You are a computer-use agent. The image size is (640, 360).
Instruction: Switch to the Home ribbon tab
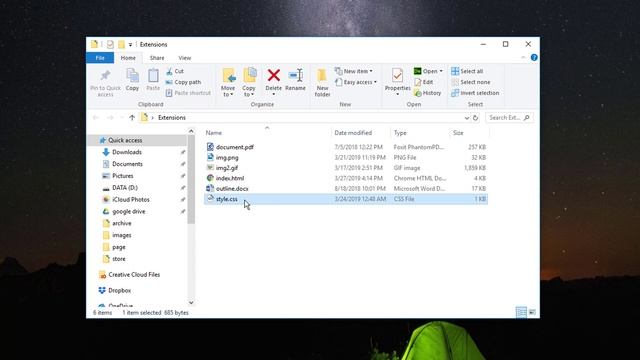click(128, 58)
